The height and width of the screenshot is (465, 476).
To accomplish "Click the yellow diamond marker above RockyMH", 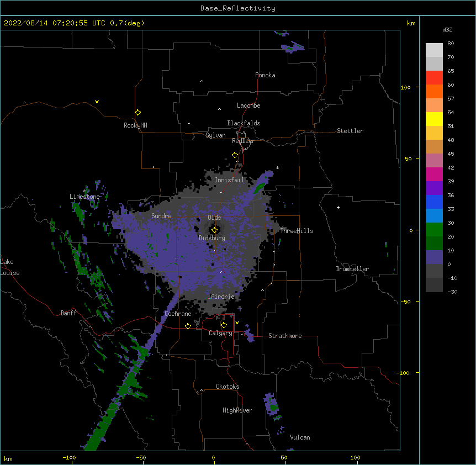I will point(137,113).
